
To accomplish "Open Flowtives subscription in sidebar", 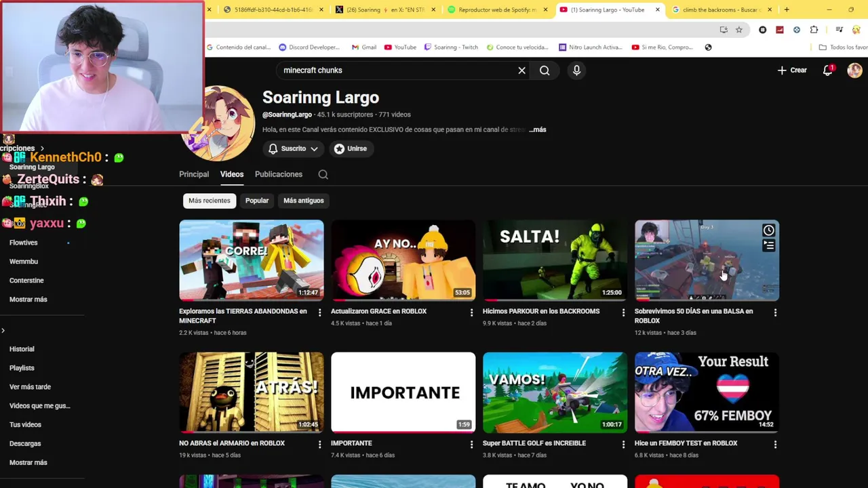I will point(24,243).
